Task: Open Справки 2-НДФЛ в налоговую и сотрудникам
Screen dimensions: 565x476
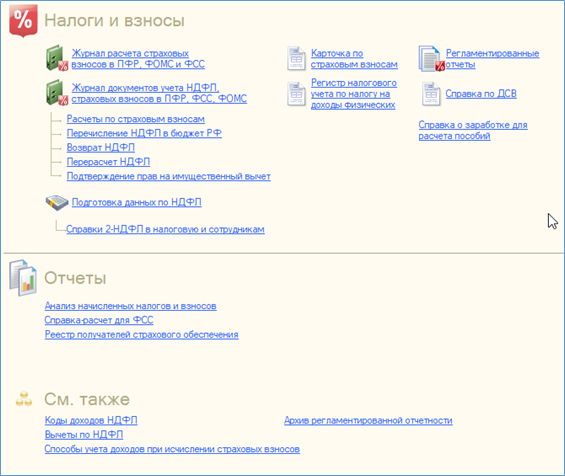Action: click(x=165, y=229)
